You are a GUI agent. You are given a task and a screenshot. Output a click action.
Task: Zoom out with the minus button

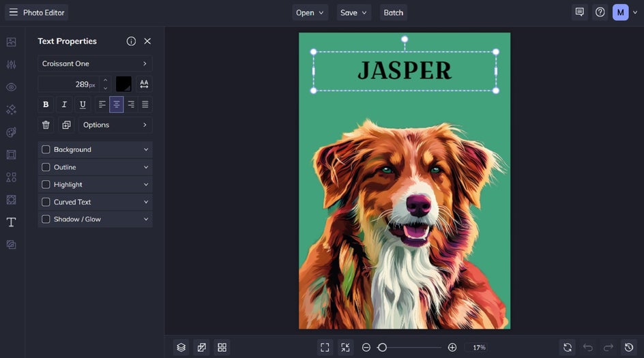tap(366, 347)
